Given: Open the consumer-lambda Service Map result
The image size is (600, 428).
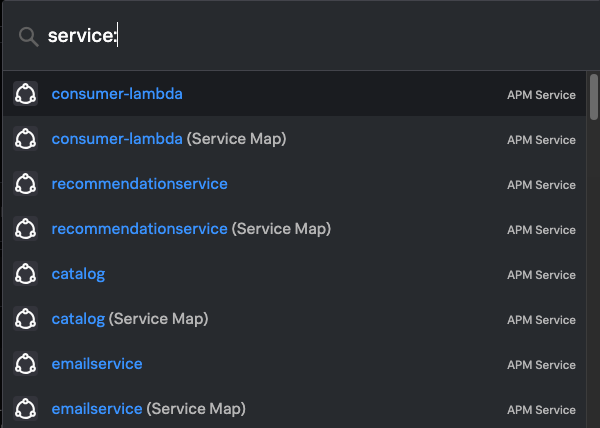Looking at the screenshot, I should pos(169,139).
